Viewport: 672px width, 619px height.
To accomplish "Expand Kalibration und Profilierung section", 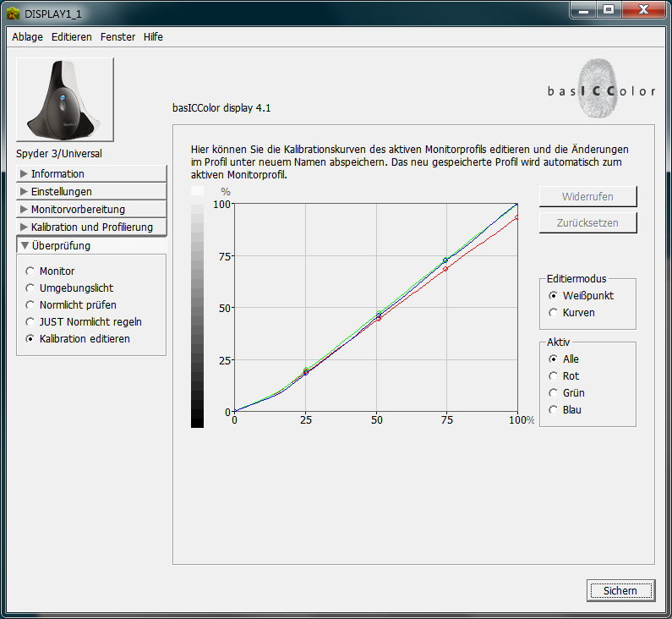I will pyautogui.click(x=91, y=227).
